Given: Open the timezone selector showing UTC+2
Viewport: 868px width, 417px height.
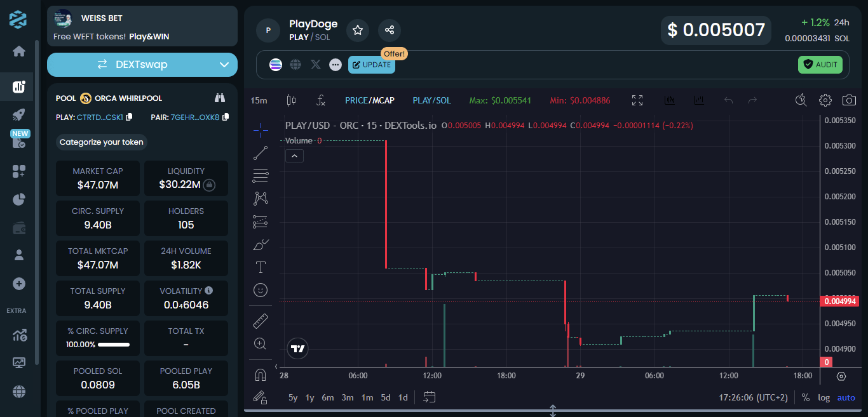Looking at the screenshot, I should [x=754, y=397].
